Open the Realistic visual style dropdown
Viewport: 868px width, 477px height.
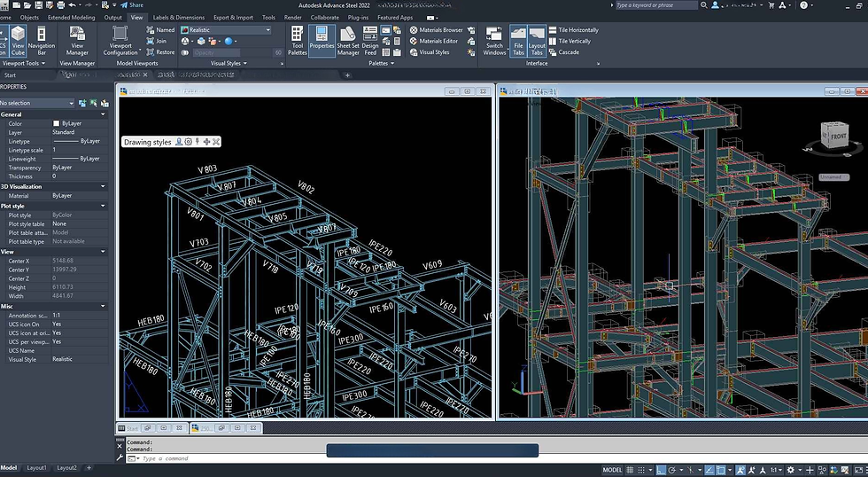click(x=226, y=30)
